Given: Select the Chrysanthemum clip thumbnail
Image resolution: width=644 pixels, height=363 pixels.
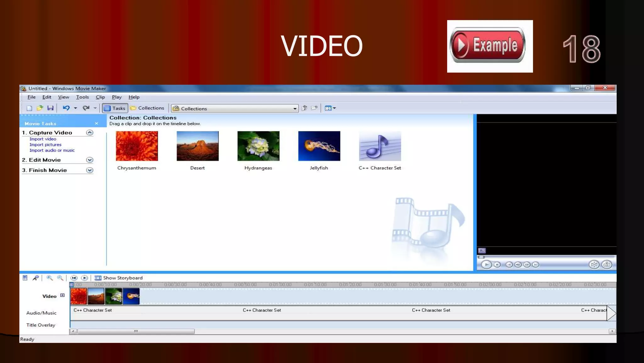Looking at the screenshot, I should (137, 146).
